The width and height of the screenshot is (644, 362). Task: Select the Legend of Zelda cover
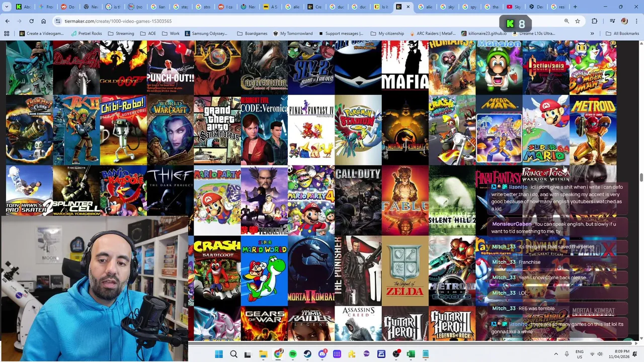pos(405,271)
